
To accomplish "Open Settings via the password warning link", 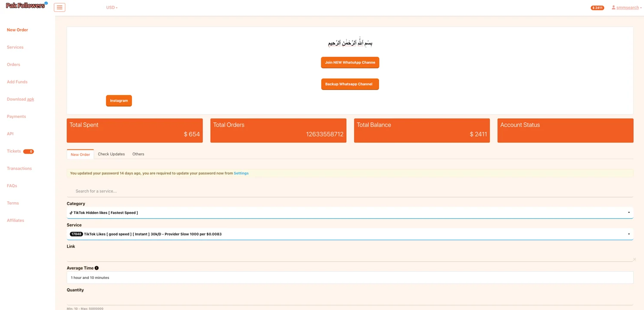I will click(x=241, y=173).
